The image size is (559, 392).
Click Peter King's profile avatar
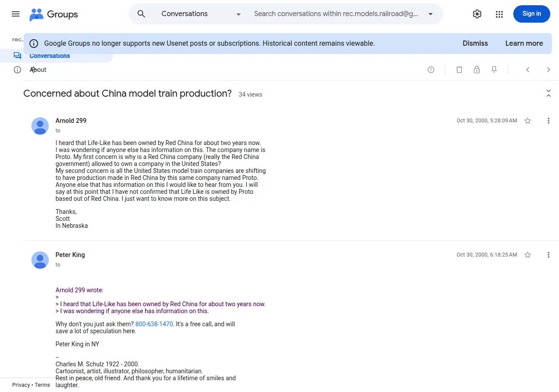click(x=40, y=260)
